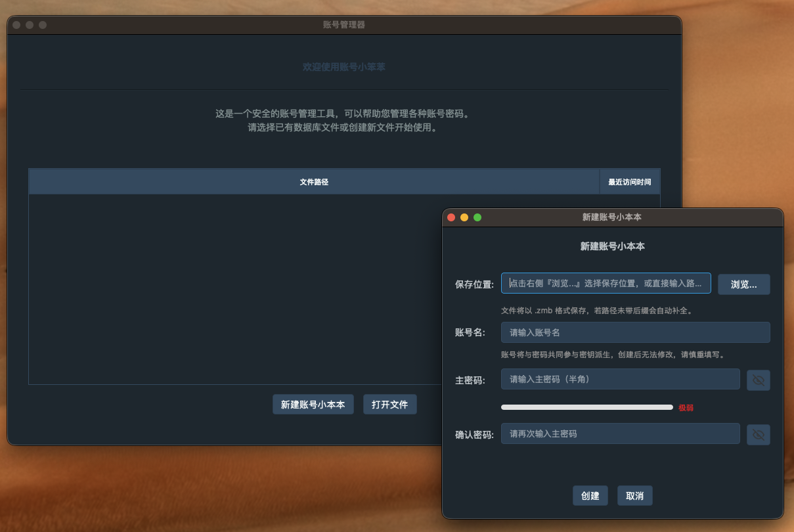Click the .zmb format hint text

click(596, 310)
